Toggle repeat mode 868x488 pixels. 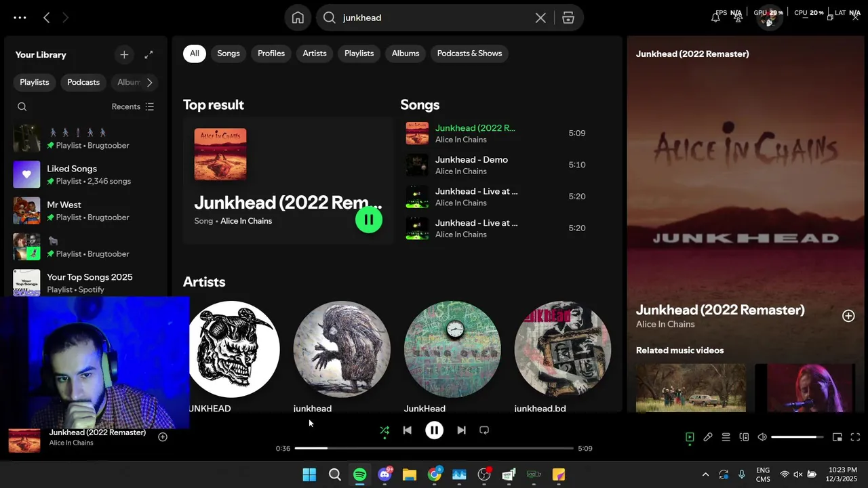(x=484, y=430)
